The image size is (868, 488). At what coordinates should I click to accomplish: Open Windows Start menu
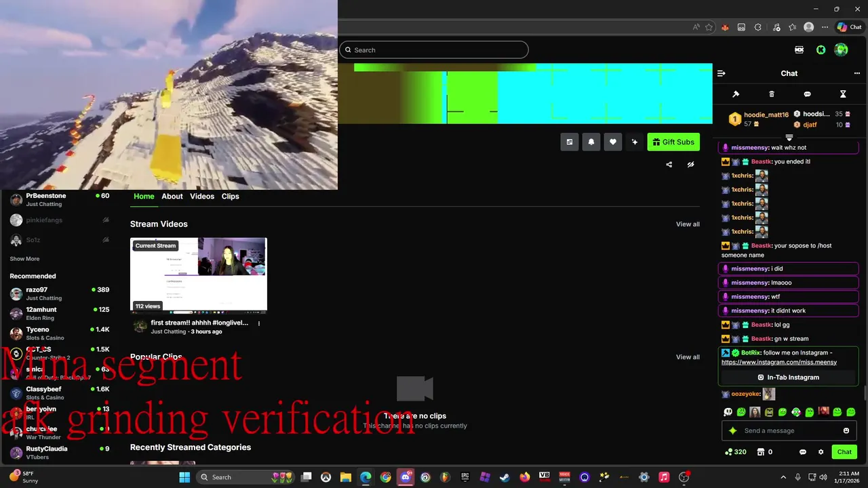click(x=184, y=477)
